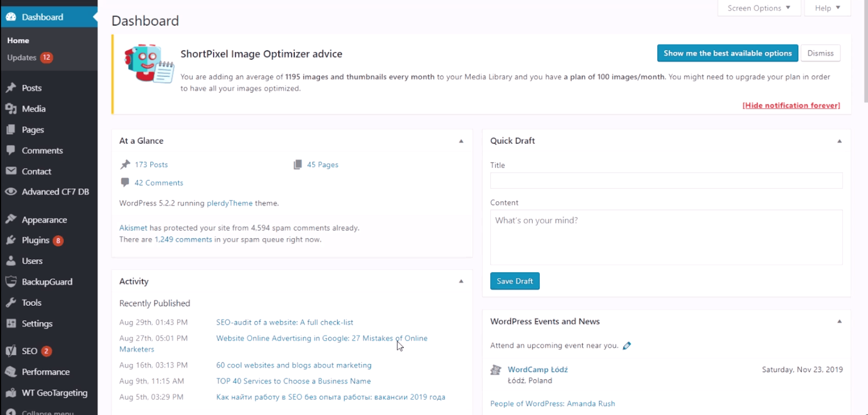The width and height of the screenshot is (868, 415).
Task: Click the Media icon in sidebar
Action: (x=11, y=108)
